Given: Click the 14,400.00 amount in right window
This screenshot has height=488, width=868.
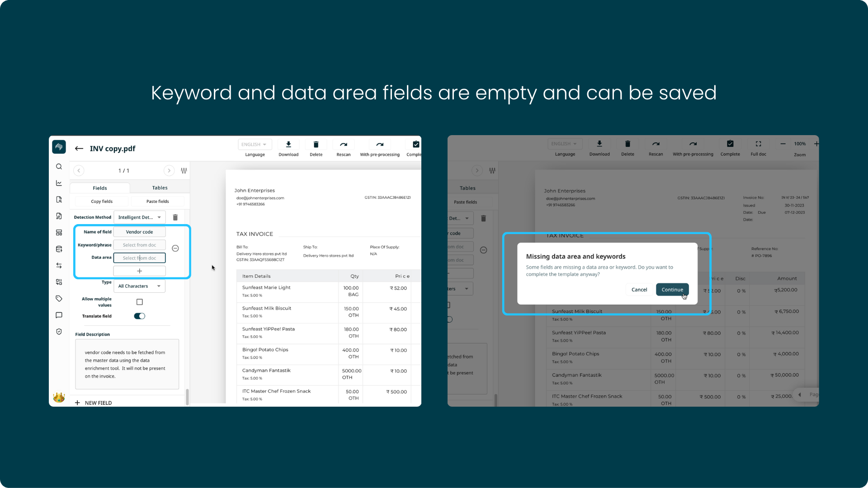Looking at the screenshot, I should pyautogui.click(x=785, y=333).
